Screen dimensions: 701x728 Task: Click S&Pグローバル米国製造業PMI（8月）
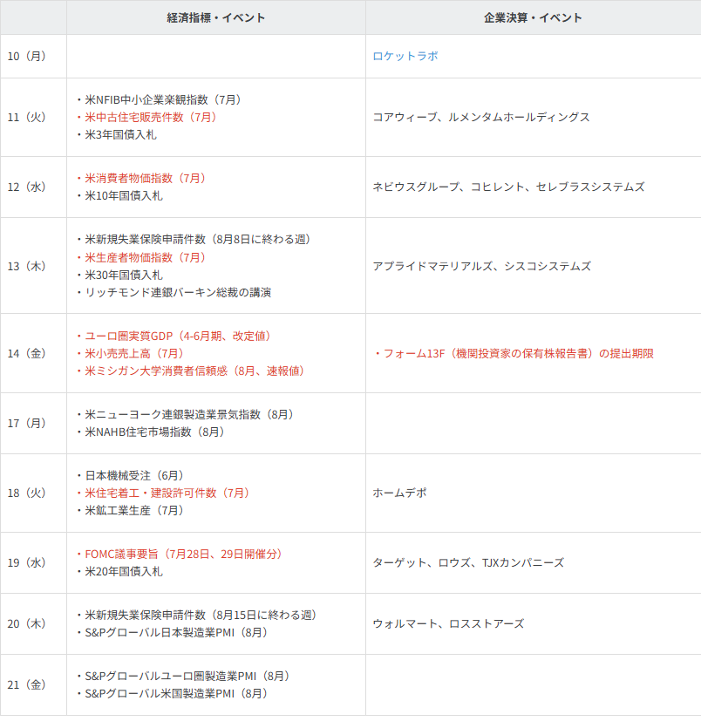click(173, 694)
